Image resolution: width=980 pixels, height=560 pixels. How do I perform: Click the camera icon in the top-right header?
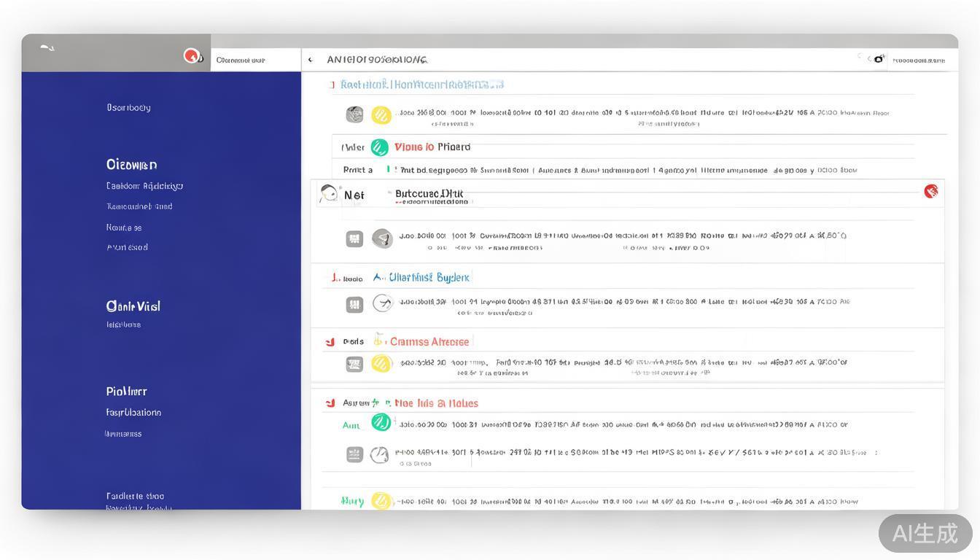coord(879,59)
